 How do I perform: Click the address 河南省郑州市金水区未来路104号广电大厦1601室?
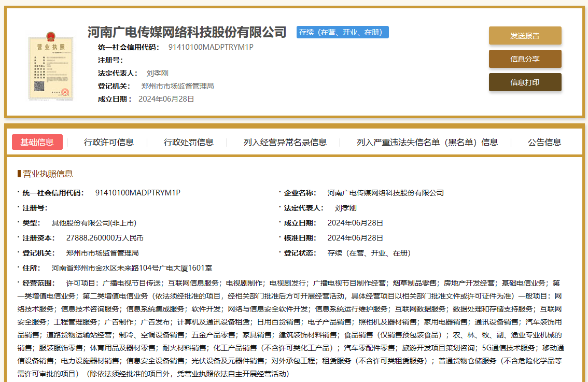(x=132, y=267)
